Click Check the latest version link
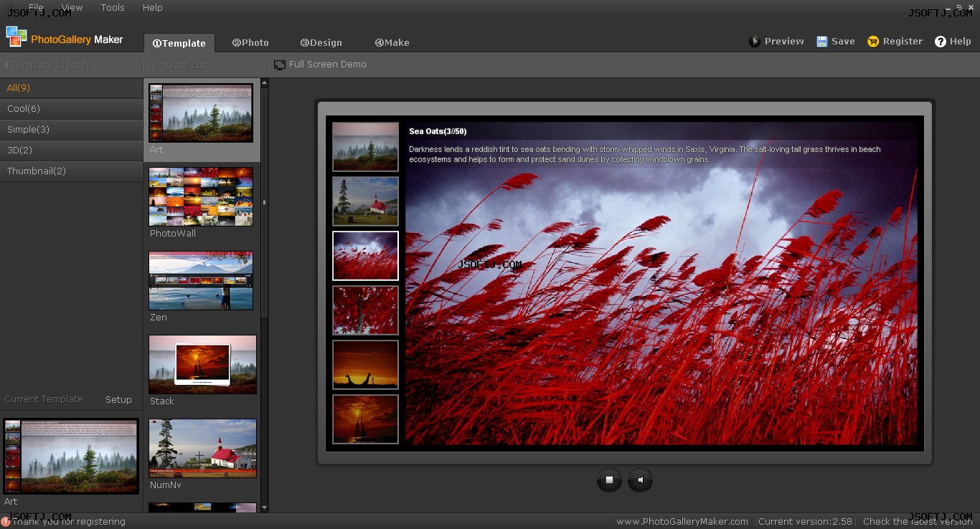Screen dimensions: 980x529 point(918,522)
